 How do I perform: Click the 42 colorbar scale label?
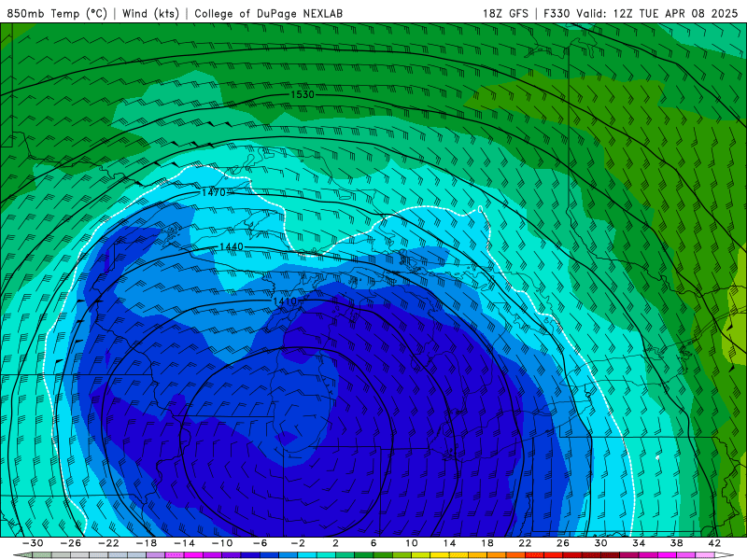714,543
